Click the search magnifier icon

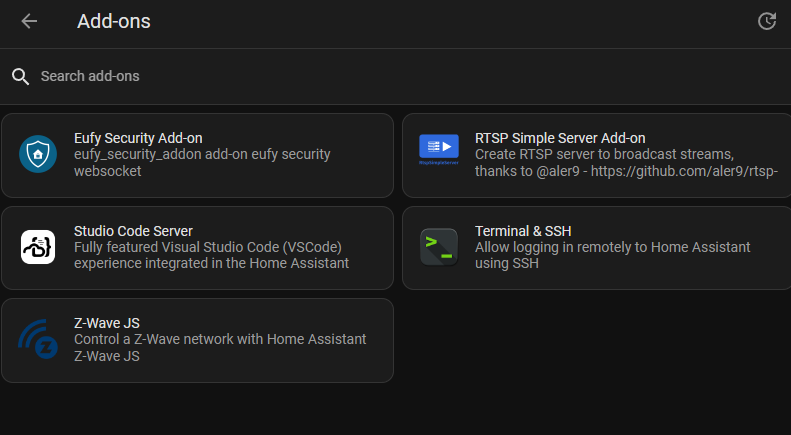20,77
